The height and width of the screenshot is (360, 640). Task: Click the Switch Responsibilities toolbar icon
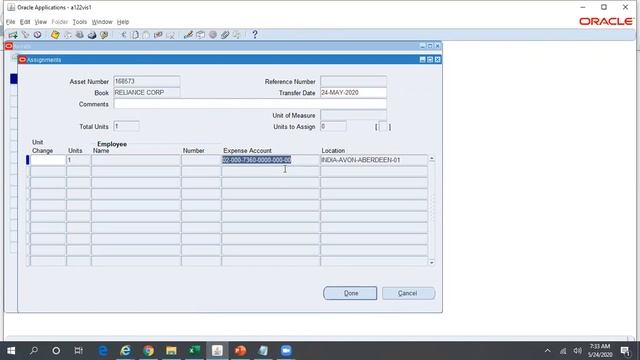click(x=80, y=35)
